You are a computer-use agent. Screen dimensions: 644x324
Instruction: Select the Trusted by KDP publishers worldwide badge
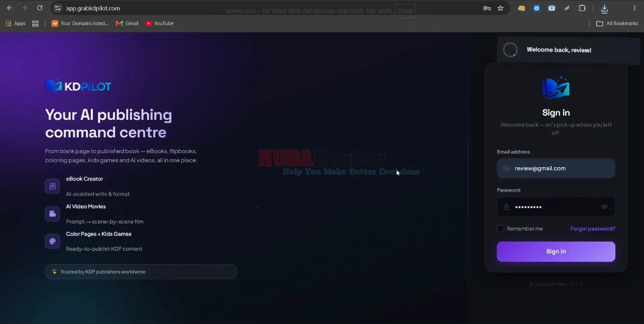(x=141, y=272)
